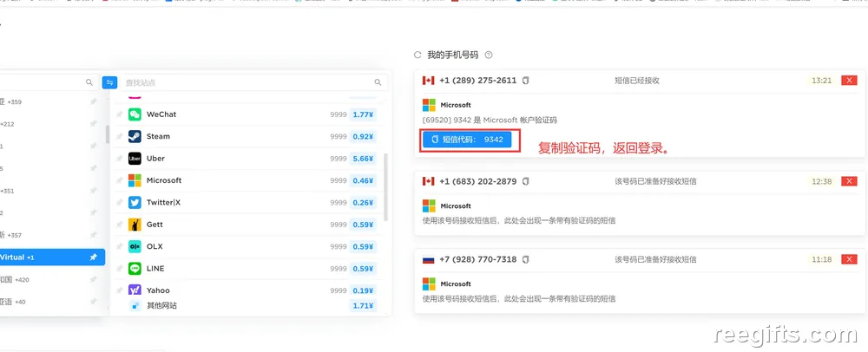Select the Uber service icon
This screenshot has height=352, width=868.
click(135, 159)
